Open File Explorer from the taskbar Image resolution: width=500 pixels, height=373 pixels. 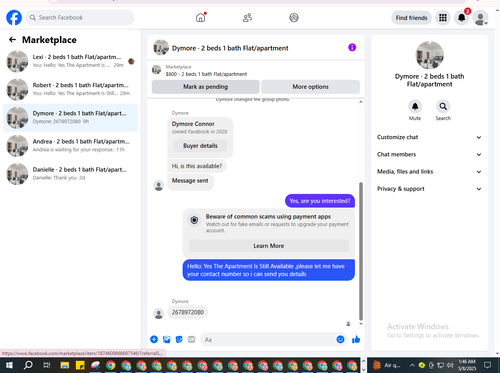click(x=65, y=365)
